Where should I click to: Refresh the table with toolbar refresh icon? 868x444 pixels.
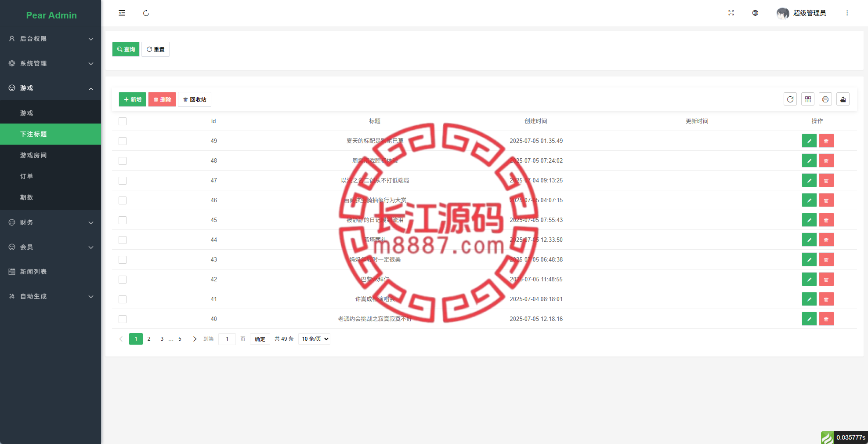click(x=790, y=99)
